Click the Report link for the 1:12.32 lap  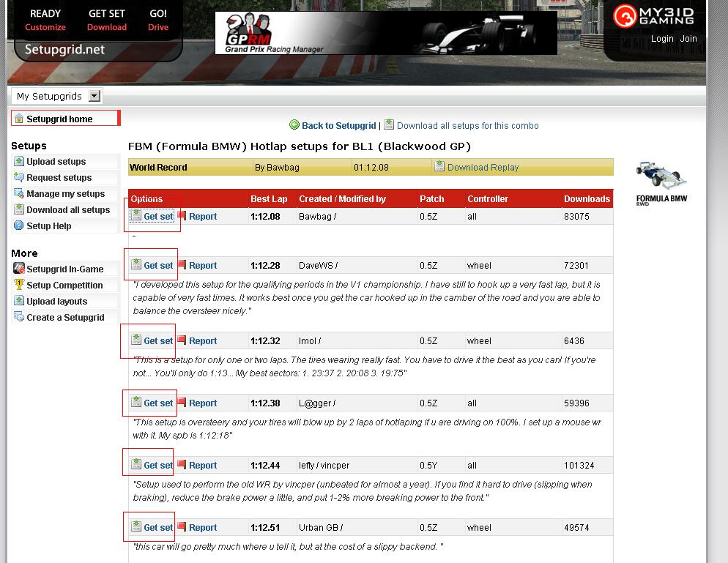[x=203, y=340]
